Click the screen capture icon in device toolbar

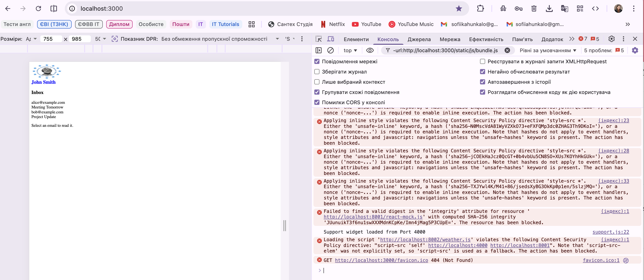pos(115,39)
